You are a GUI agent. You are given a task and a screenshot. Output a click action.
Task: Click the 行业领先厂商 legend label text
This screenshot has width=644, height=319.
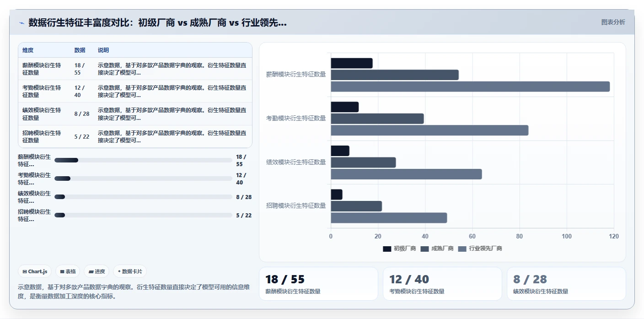[x=485, y=249]
